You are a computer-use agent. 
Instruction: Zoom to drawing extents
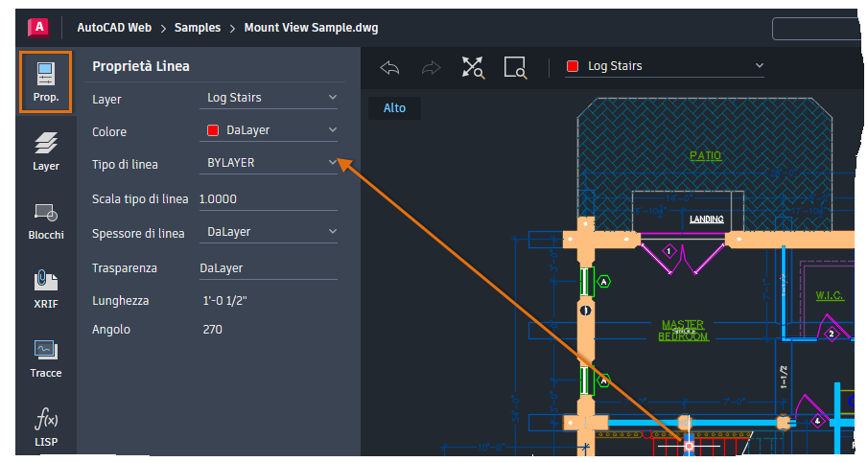click(x=473, y=67)
